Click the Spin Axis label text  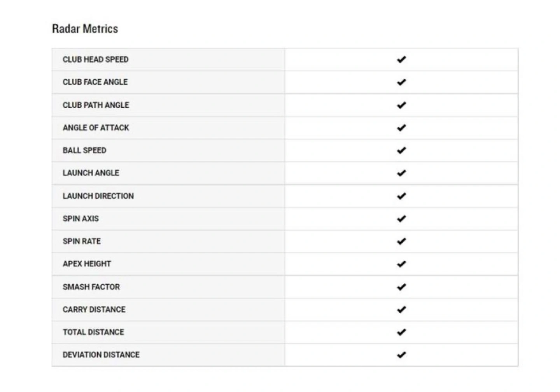pyautogui.click(x=81, y=219)
